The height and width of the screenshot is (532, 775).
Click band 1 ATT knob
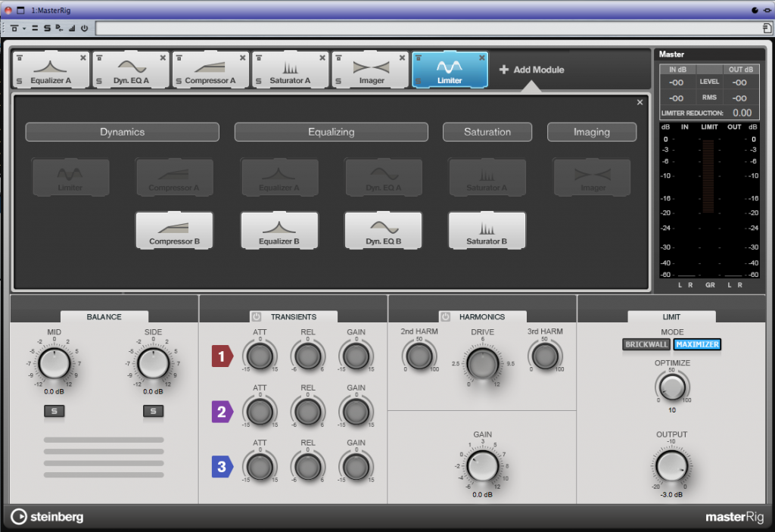(x=260, y=356)
